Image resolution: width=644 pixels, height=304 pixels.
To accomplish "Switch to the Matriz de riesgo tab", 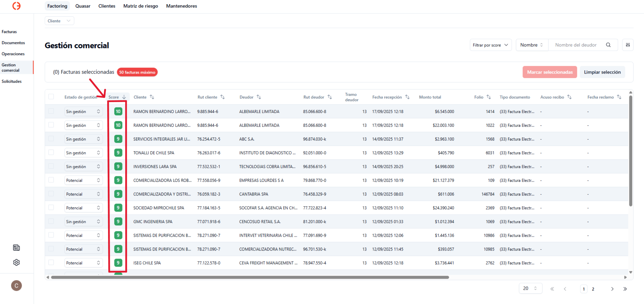I will click(x=140, y=6).
